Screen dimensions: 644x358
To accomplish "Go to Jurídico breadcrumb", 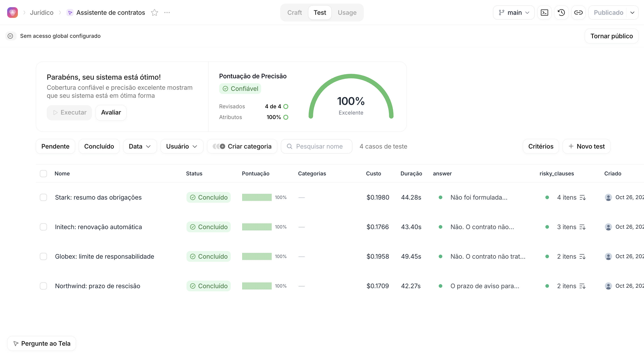I will pyautogui.click(x=42, y=13).
